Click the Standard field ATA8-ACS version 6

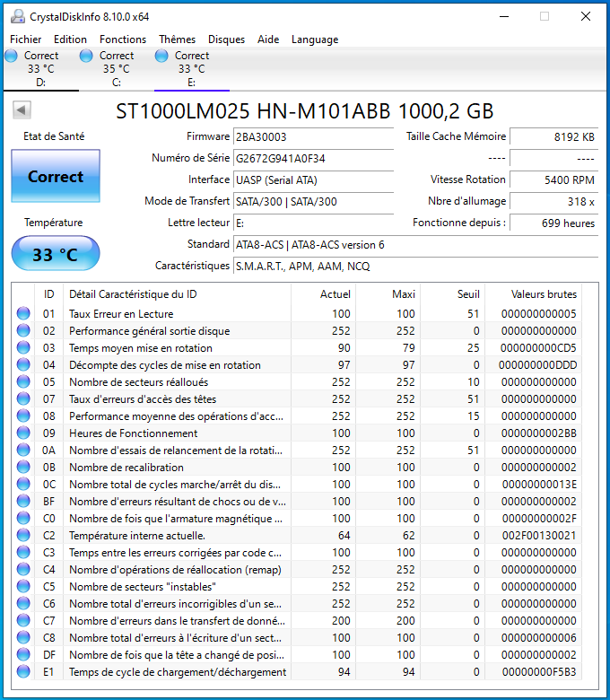[415, 245]
